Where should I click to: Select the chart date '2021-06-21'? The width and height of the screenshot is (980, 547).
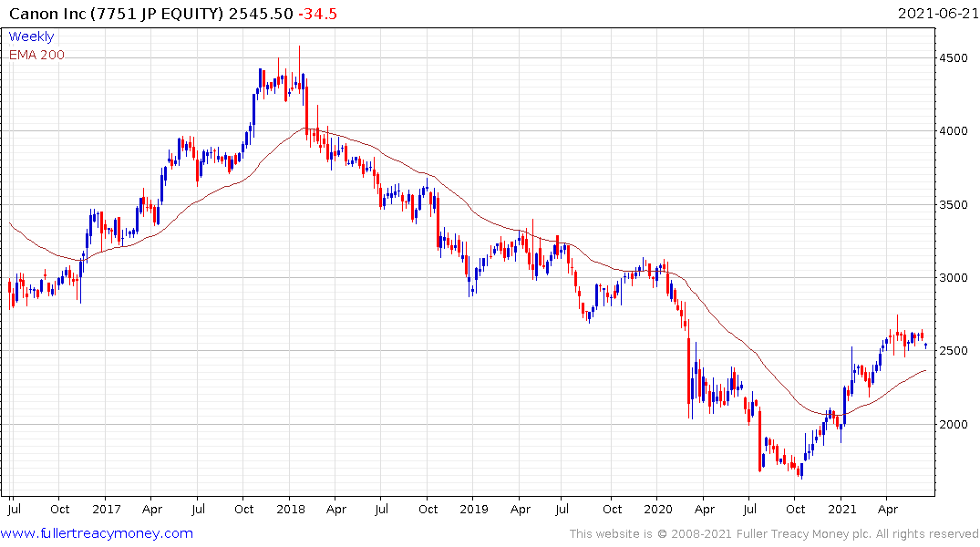coord(938,14)
